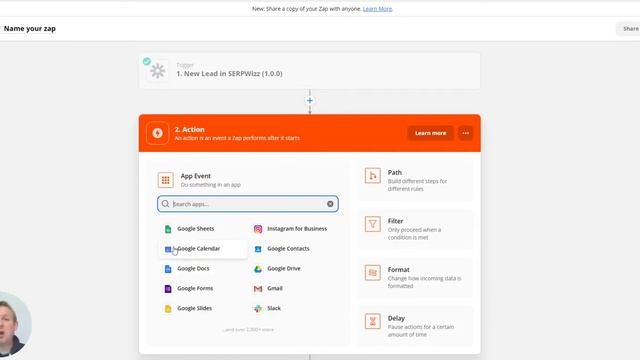The height and width of the screenshot is (360, 640).
Task: Choose the Slack label
Action: pyautogui.click(x=274, y=308)
